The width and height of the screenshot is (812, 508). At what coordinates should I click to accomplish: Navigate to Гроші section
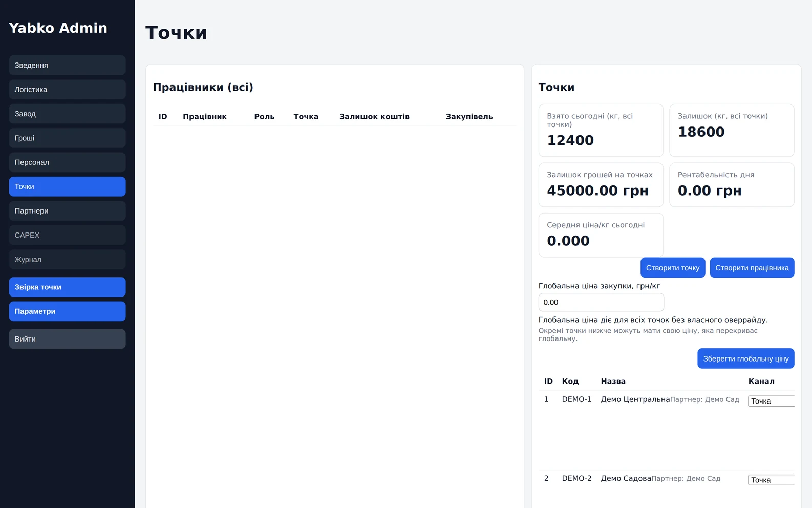point(67,138)
